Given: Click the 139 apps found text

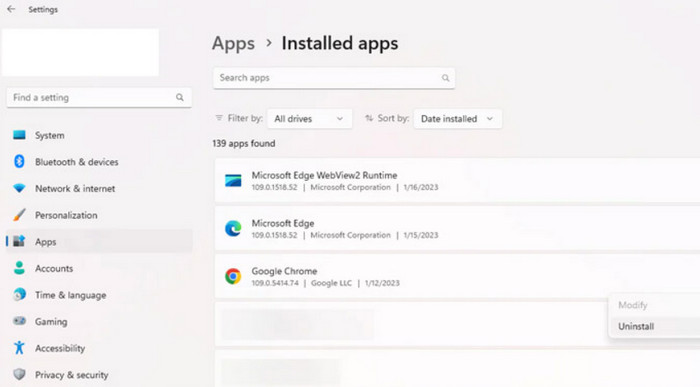Looking at the screenshot, I should pos(244,143).
